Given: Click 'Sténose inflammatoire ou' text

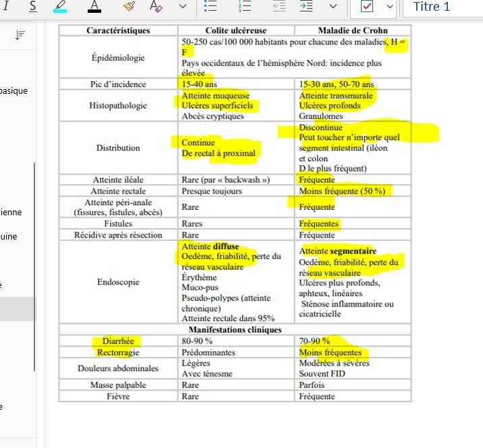Looking at the screenshot, I should coord(347,304).
